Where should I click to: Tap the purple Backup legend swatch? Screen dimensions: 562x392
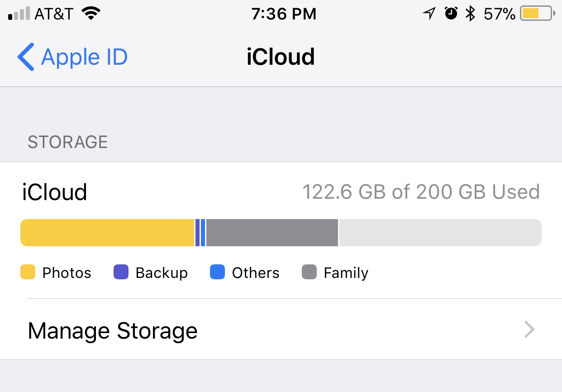(x=121, y=272)
